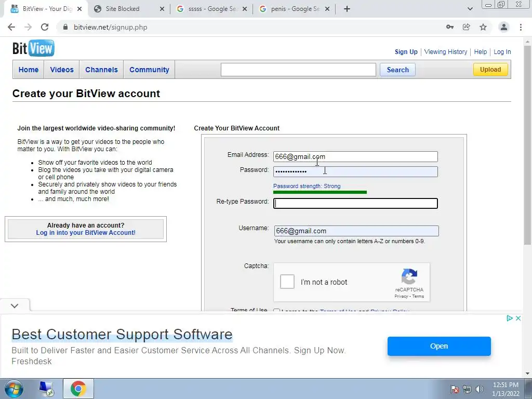Click the padlock site info icon
The image size is (532, 399).
click(65, 27)
